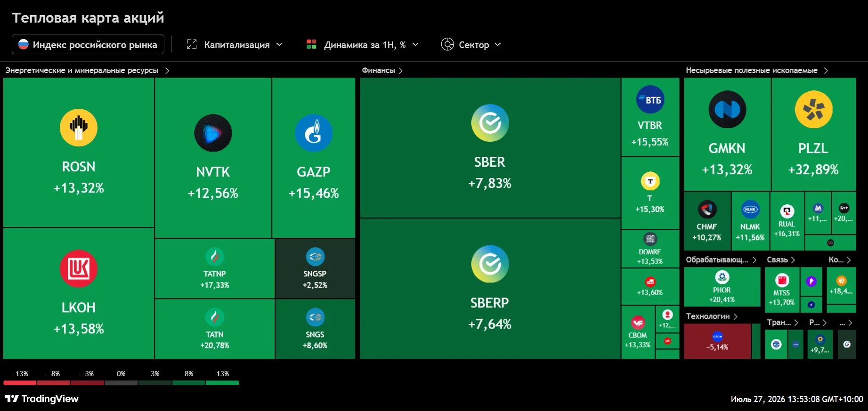Open the Russian market index selector
The image size is (868, 411).
click(x=88, y=44)
